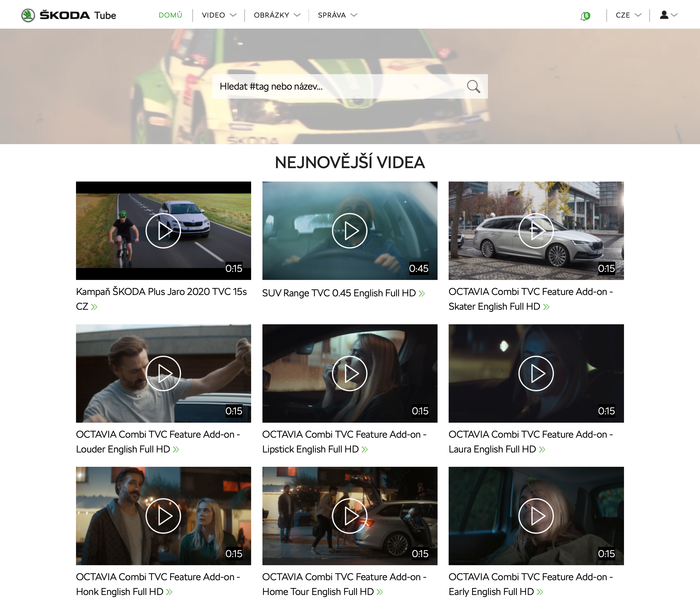Image resolution: width=700 pixels, height=613 pixels.
Task: Go to the DOMŮ home tab
Action: [170, 15]
